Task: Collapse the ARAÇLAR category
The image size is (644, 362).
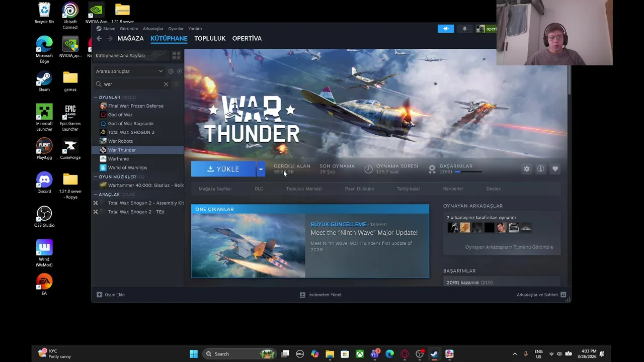Action: pos(96,195)
